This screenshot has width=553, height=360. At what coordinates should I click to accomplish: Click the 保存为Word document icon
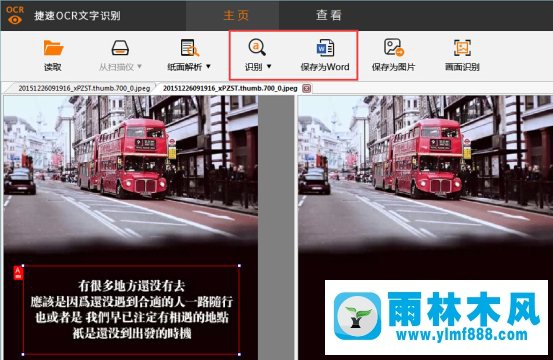325,48
